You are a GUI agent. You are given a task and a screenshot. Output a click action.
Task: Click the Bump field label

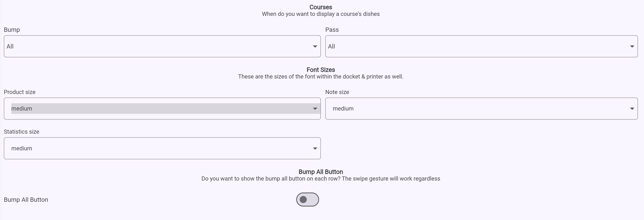point(12,30)
